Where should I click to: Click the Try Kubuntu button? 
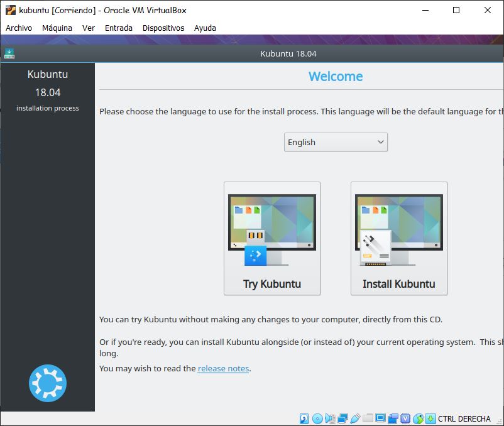(x=272, y=238)
